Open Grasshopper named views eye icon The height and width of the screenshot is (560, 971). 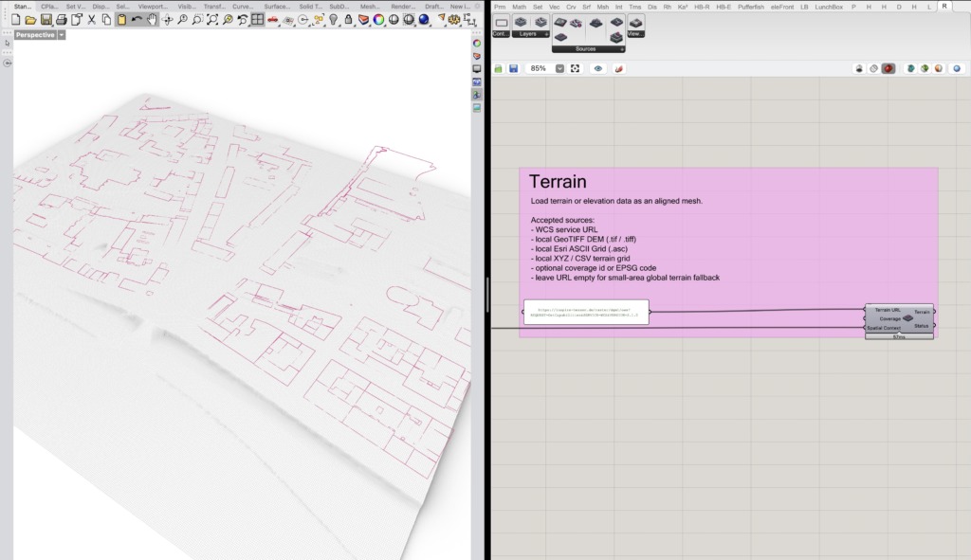598,68
